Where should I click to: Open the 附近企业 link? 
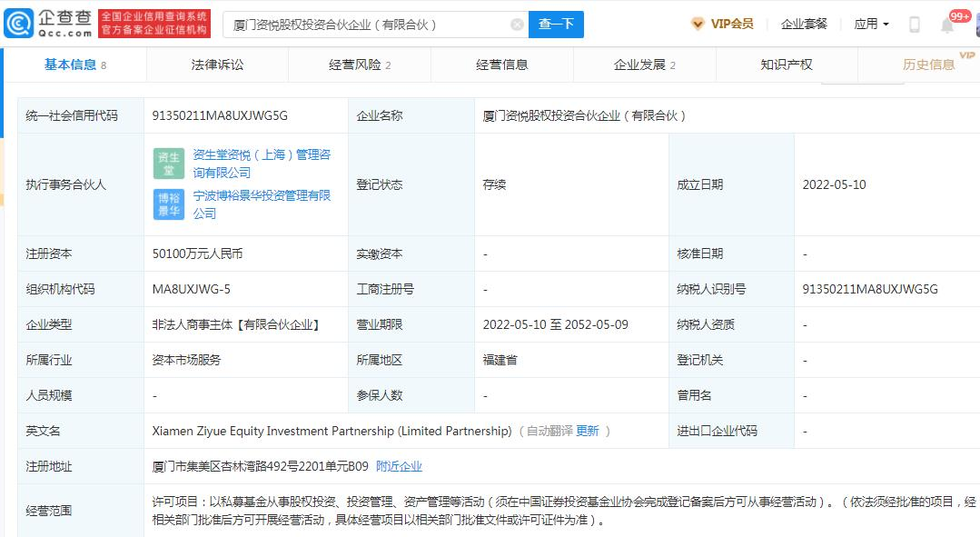399,466
